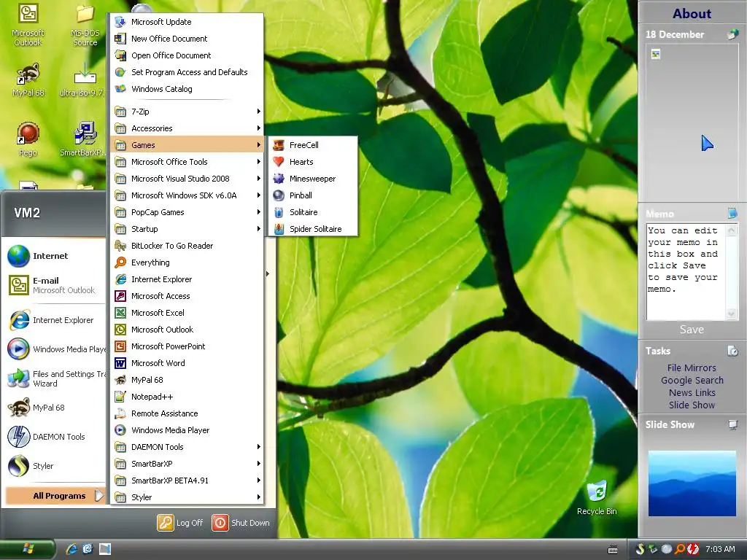The height and width of the screenshot is (560, 747).
Task: Expand Microsoft Visual Studio 2008 folder
Action: pyautogui.click(x=187, y=179)
